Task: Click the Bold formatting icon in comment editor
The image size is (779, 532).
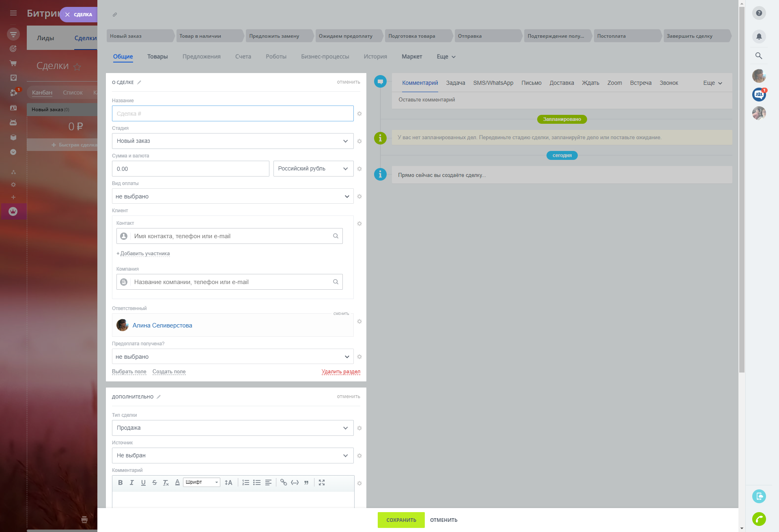Action: tap(120, 482)
